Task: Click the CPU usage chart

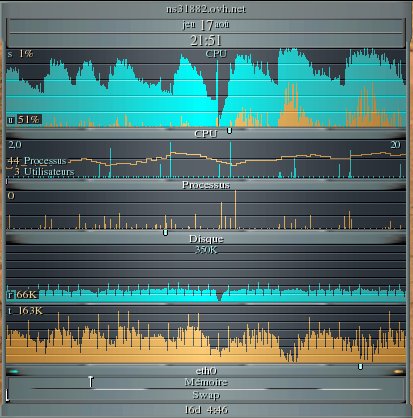Action: 206,88
